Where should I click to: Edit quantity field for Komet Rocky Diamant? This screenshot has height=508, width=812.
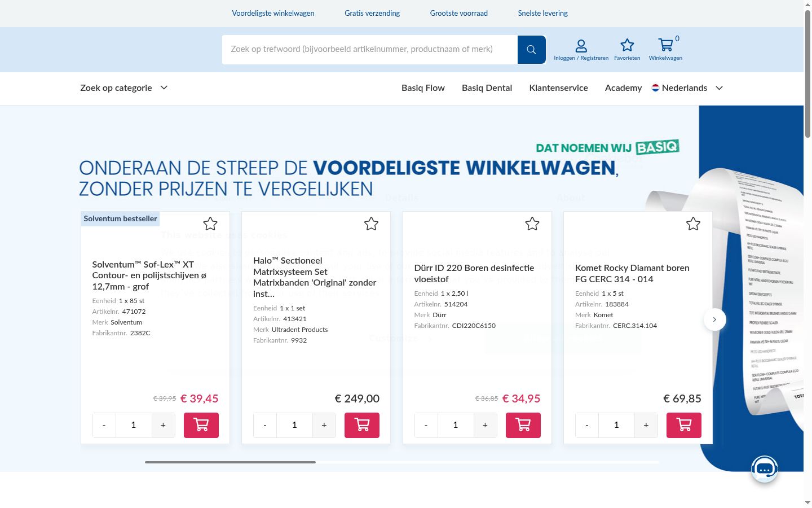pyautogui.click(x=616, y=425)
